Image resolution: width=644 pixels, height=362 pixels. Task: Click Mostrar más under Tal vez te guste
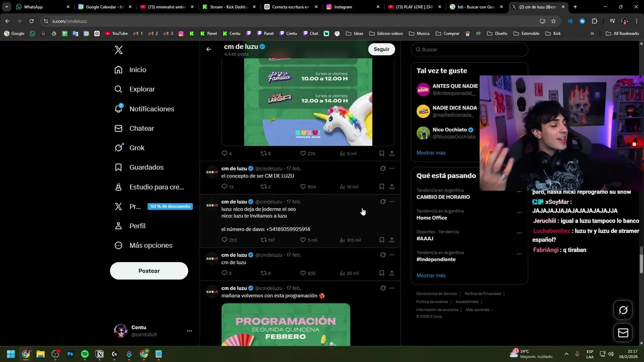pyautogui.click(x=431, y=153)
